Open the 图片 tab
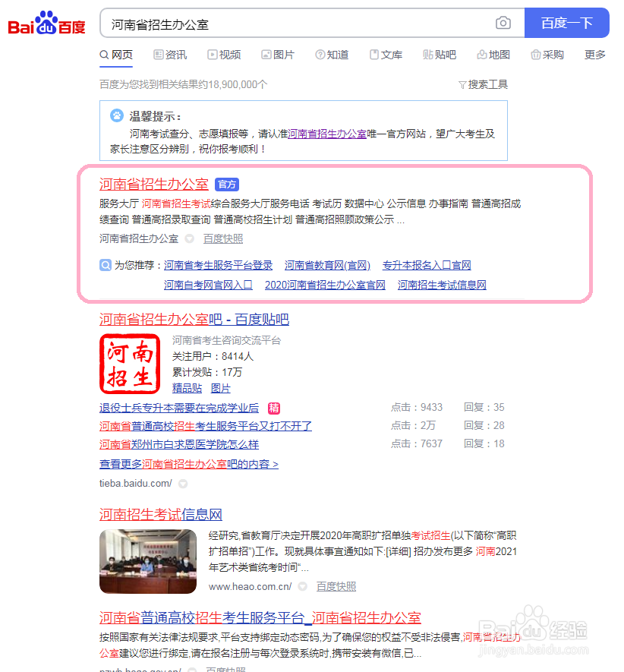The width and height of the screenshot is (624, 672). (278, 55)
